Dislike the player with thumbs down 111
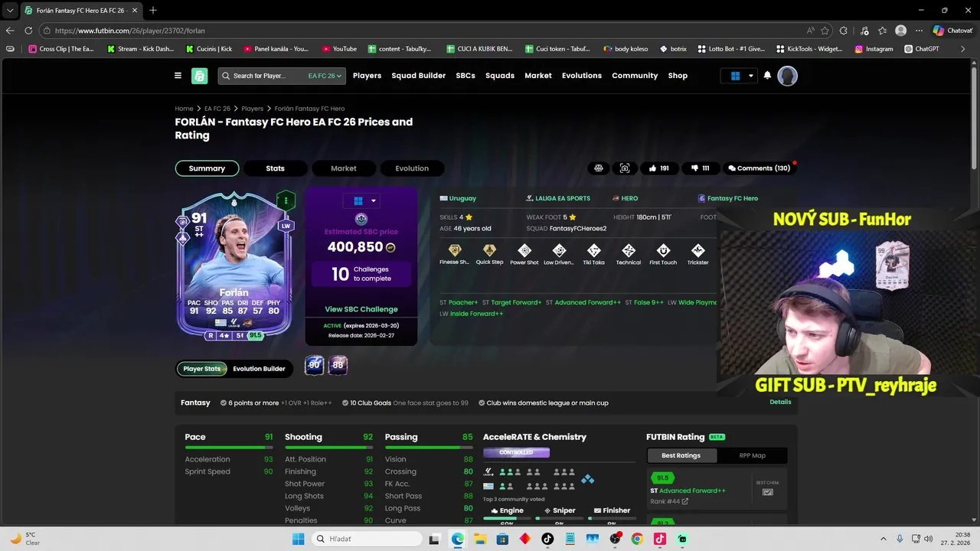Screen dimensions: 980x551 point(700,168)
